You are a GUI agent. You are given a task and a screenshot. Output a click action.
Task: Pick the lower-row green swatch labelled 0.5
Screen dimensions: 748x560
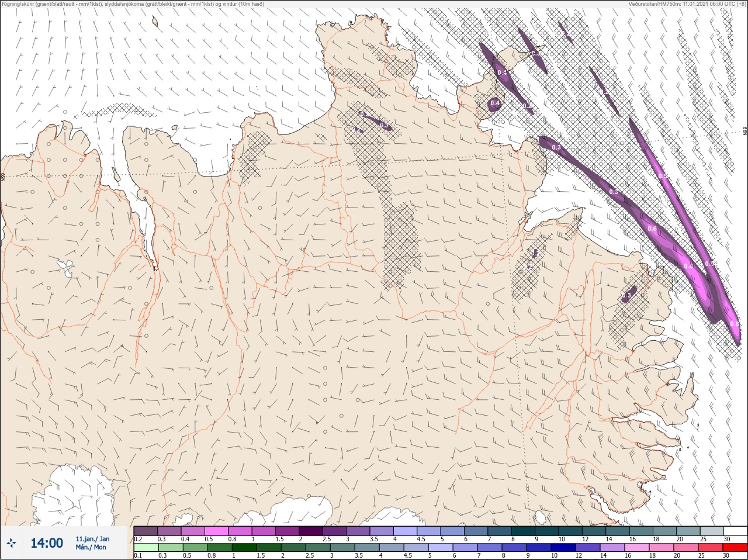195,548
